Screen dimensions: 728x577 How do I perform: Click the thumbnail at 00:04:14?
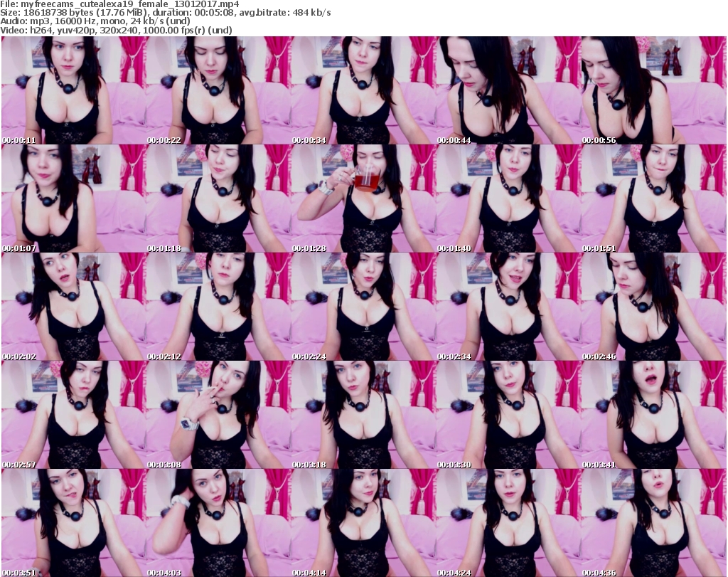(363, 523)
